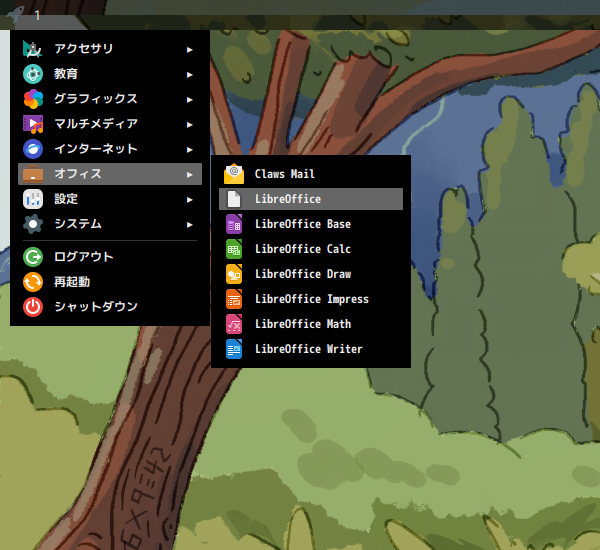The image size is (600, 550).
Task: Open the グラフィックス menu label
Action: click(96, 99)
